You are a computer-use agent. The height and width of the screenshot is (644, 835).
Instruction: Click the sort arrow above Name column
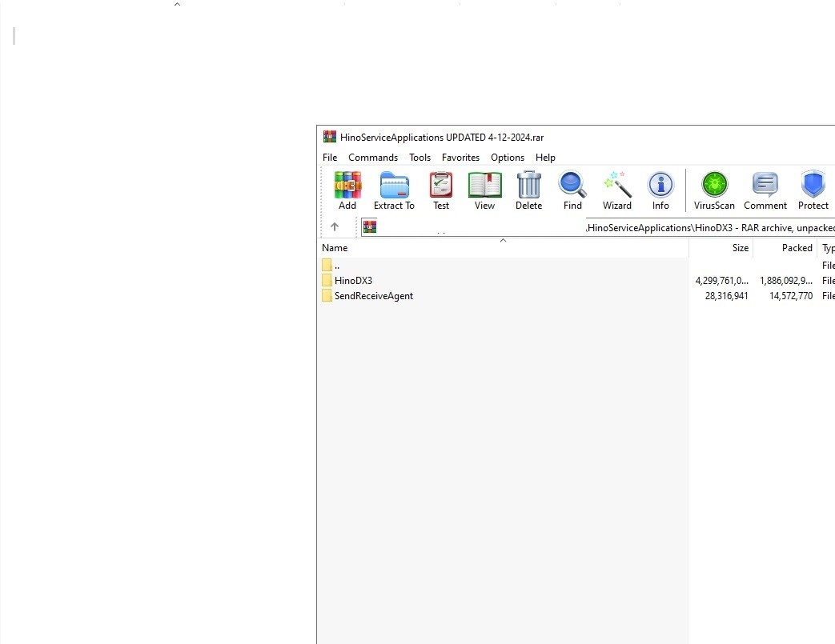503,241
